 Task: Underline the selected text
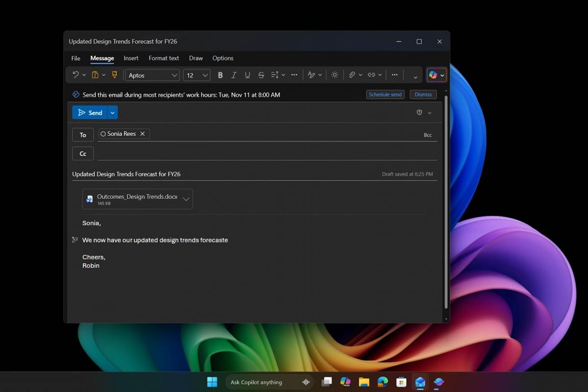pos(247,75)
